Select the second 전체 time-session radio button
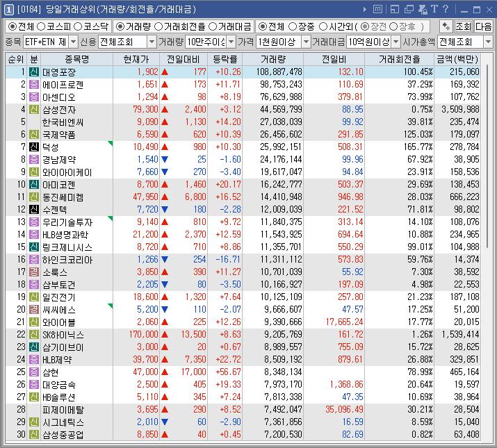The height and width of the screenshot is (448, 497). tap(263, 26)
